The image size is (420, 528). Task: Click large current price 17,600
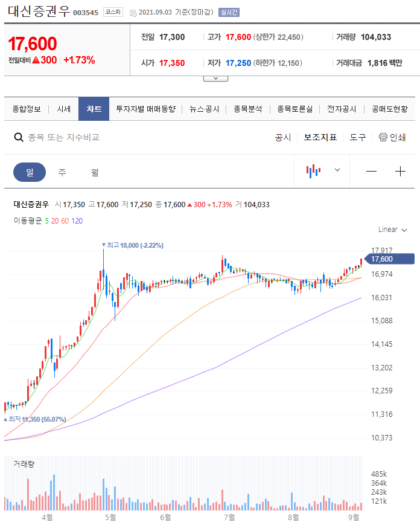[33, 43]
